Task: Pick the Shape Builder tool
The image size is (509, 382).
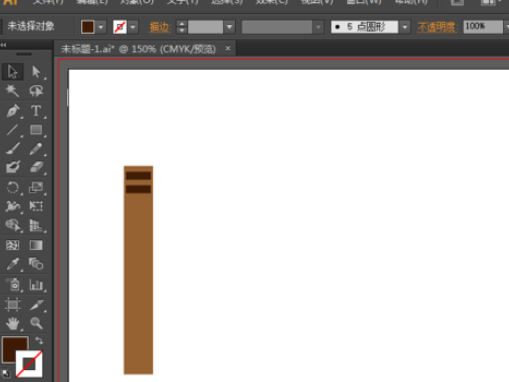Action: 13,225
